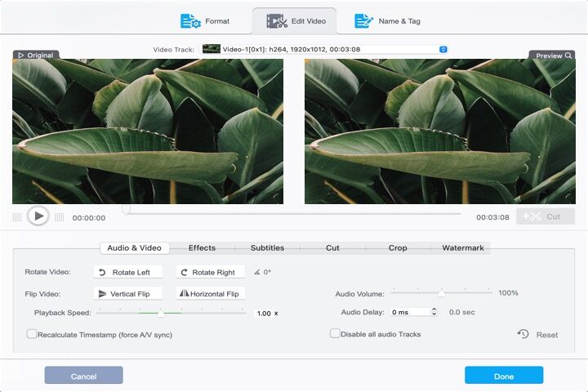Screen dimensions: 588x392
Task: Click the Preview magnifier icon
Action: pyautogui.click(x=568, y=56)
